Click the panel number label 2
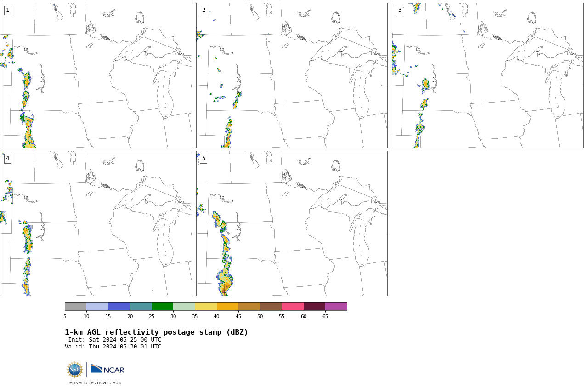588x388 pixels. tap(204, 10)
